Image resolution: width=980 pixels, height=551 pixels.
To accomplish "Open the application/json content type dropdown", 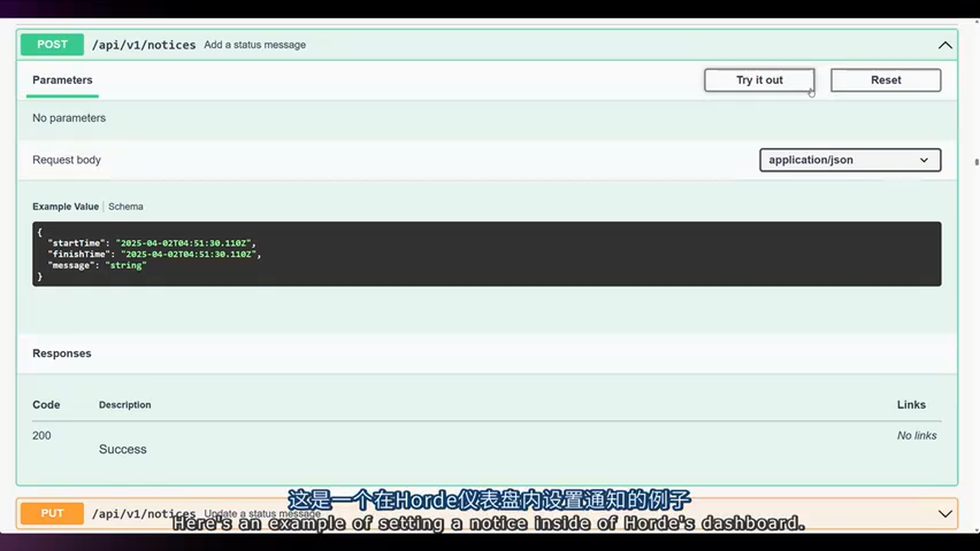I will pos(850,160).
